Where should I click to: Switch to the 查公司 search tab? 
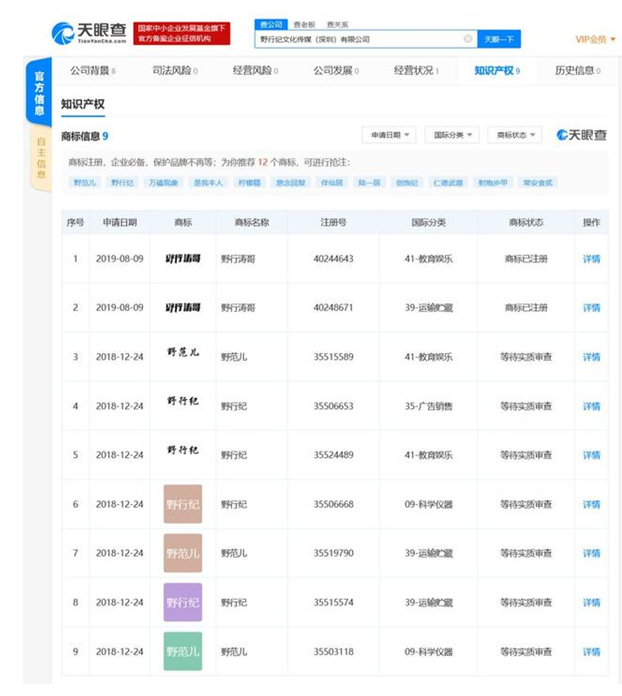click(x=271, y=24)
